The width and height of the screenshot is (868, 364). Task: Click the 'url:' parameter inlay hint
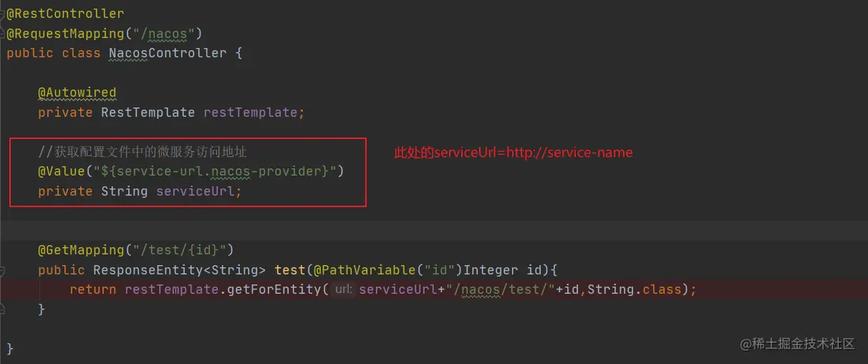click(x=344, y=289)
